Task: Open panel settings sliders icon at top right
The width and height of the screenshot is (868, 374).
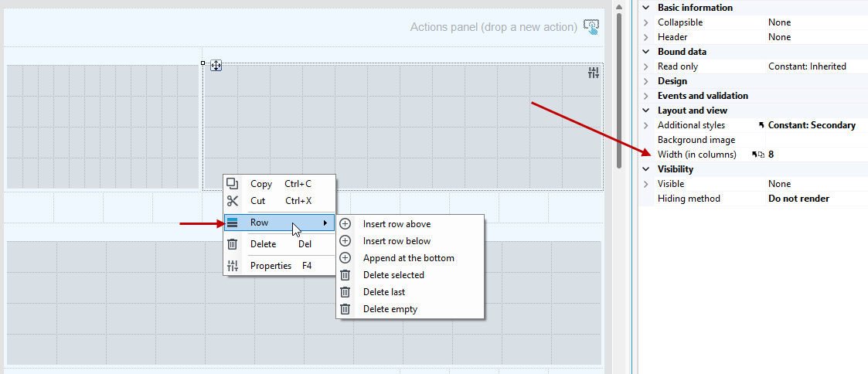Action: 594,73
